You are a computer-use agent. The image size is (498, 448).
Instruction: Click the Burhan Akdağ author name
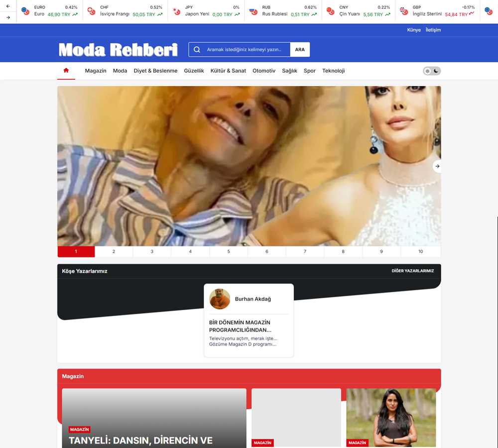pyautogui.click(x=253, y=299)
